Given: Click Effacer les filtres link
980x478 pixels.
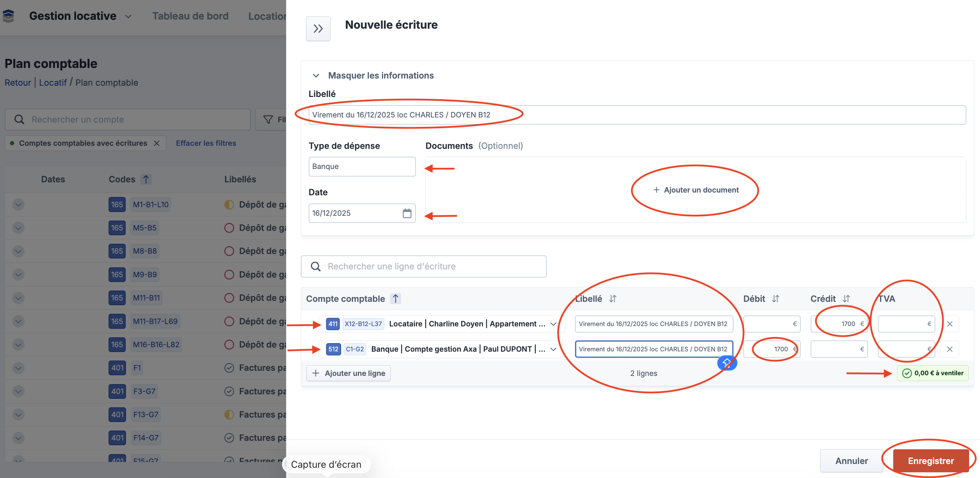Looking at the screenshot, I should click(x=206, y=143).
